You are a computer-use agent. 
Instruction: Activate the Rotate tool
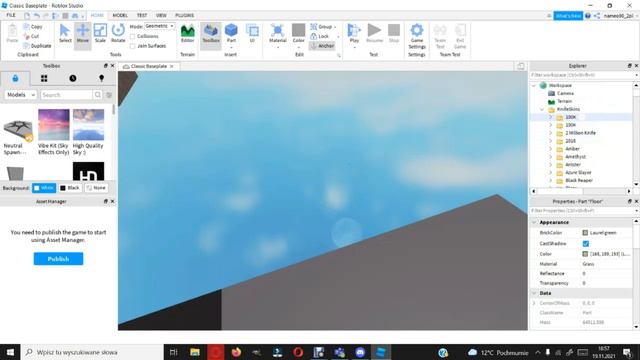pyautogui.click(x=118, y=33)
